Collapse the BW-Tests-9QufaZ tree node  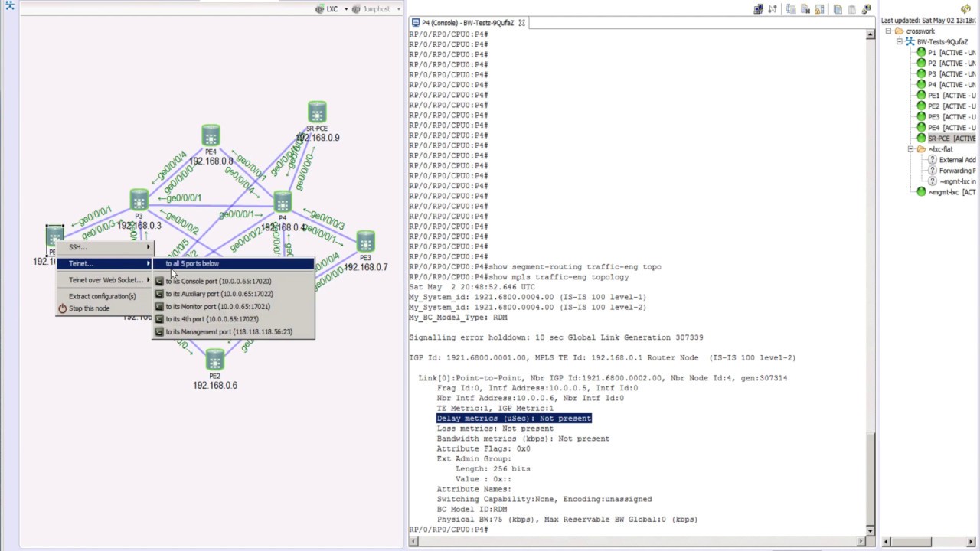click(x=900, y=42)
